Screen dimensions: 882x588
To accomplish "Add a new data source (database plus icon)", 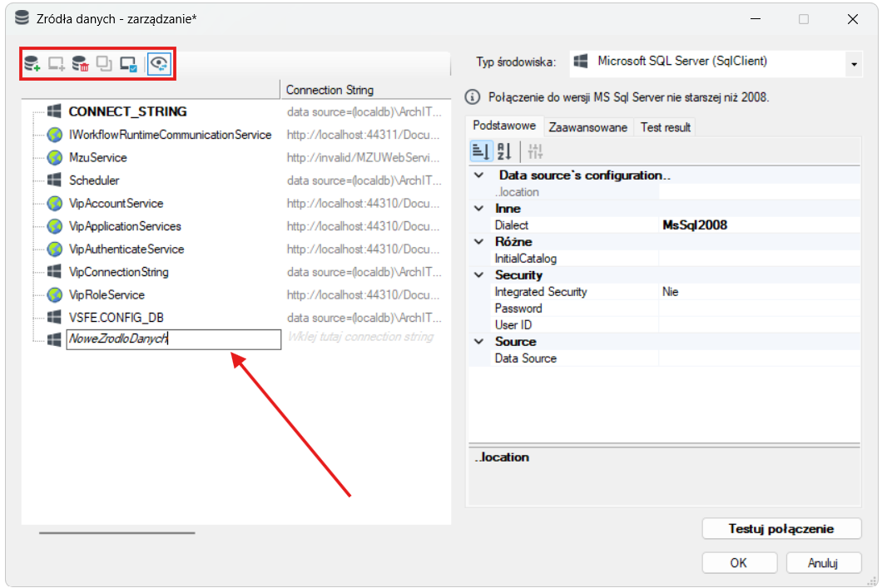I will pyautogui.click(x=32, y=63).
